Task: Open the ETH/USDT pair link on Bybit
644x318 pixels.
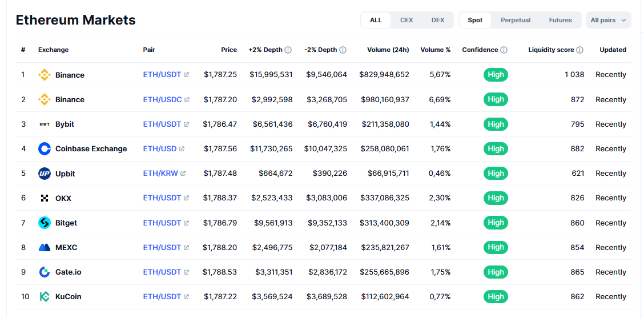Action: click(162, 124)
